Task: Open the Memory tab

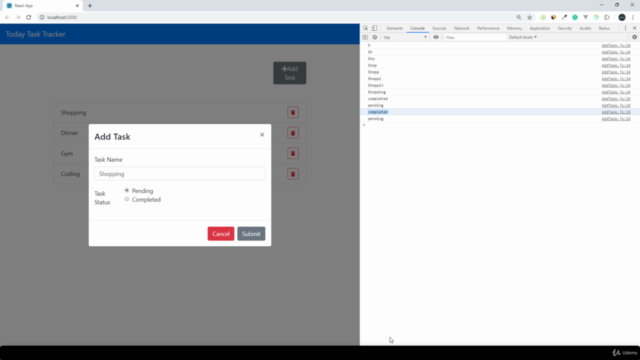Action: click(514, 28)
